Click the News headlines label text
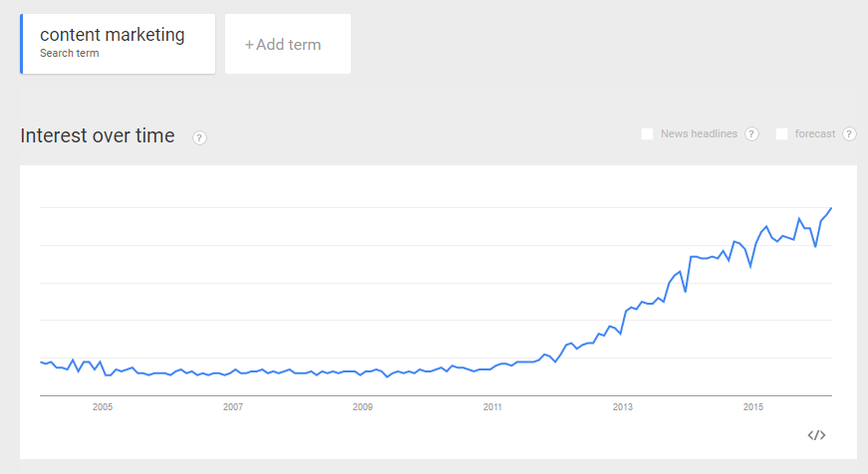The height and width of the screenshot is (474, 868). (700, 133)
